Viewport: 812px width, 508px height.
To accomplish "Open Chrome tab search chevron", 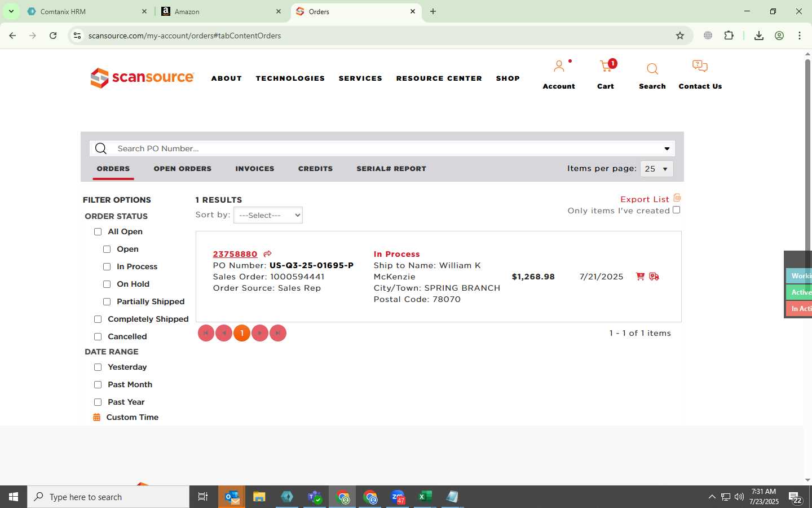I will click(11, 11).
